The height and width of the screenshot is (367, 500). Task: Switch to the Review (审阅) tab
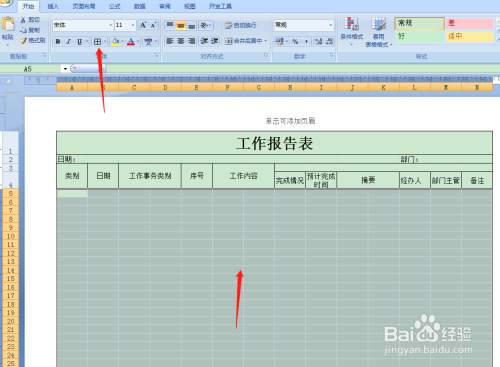[165, 6]
